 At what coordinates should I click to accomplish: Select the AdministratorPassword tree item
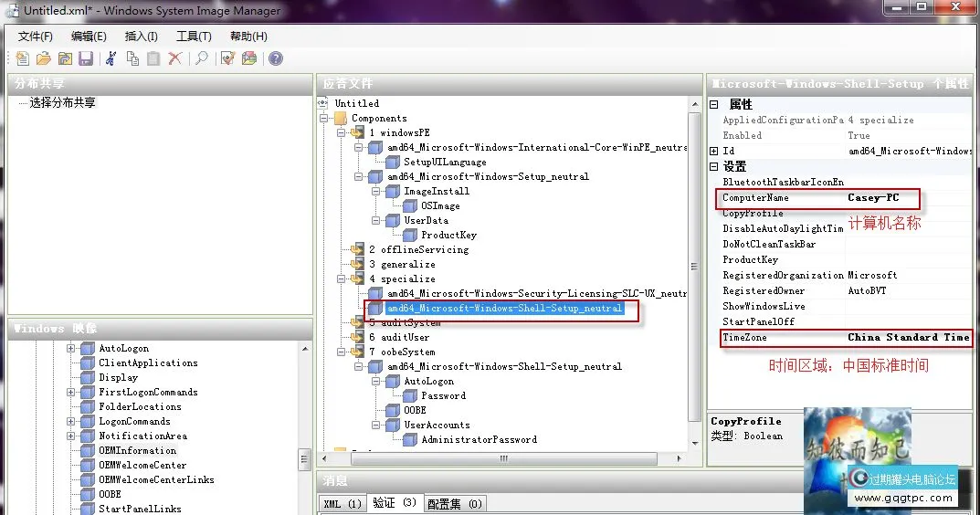click(x=479, y=440)
